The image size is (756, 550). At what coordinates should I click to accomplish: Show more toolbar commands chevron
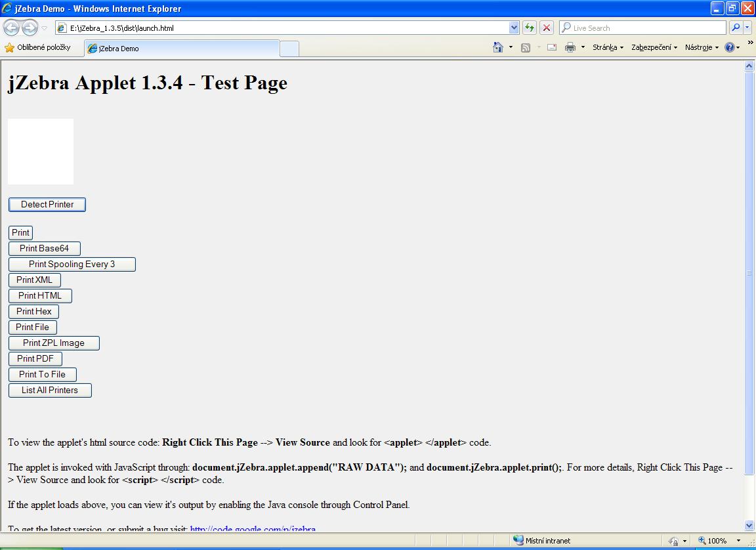pyautogui.click(x=750, y=43)
